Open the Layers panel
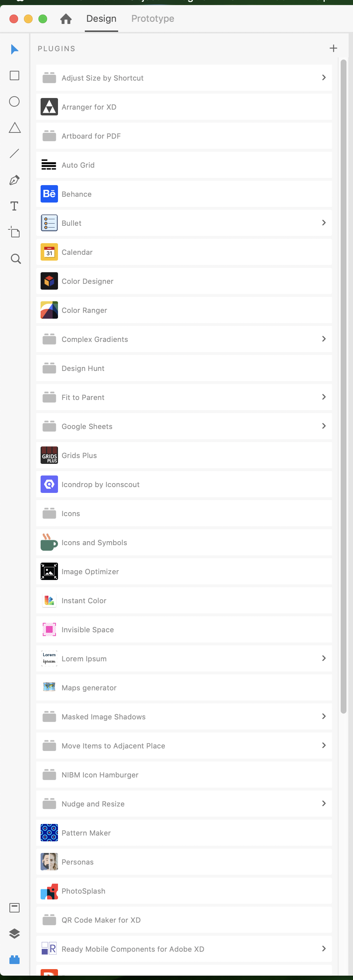The width and height of the screenshot is (353, 980). point(14,934)
